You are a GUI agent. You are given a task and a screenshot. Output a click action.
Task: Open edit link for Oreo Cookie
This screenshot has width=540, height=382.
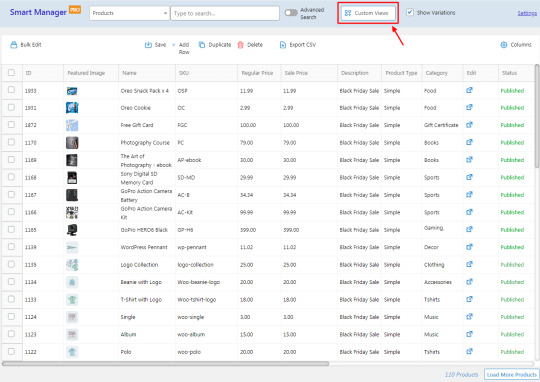tap(469, 107)
